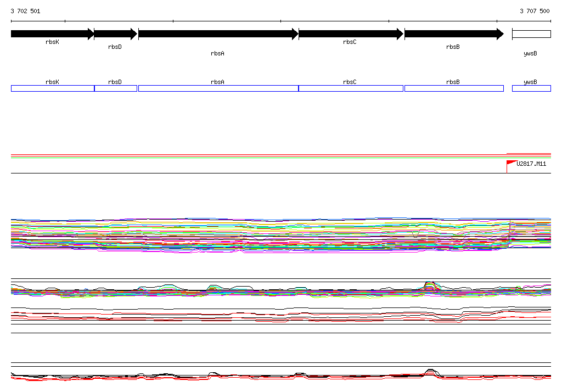Click the rbsD label beneath the black arrow

115,47
